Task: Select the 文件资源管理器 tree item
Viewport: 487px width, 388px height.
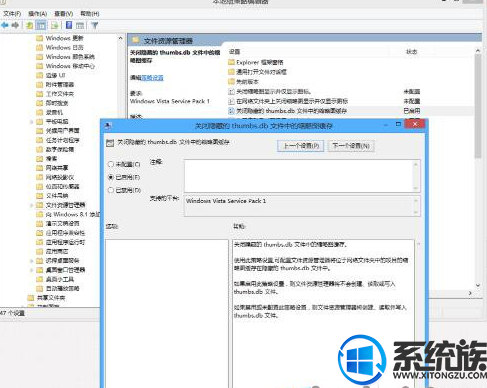Action: click(x=65, y=205)
